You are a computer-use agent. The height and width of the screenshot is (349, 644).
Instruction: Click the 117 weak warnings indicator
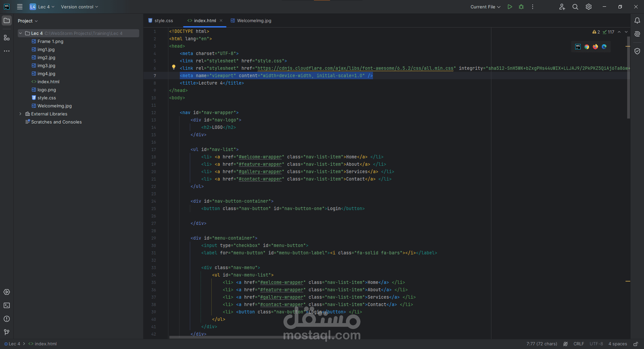[608, 32]
